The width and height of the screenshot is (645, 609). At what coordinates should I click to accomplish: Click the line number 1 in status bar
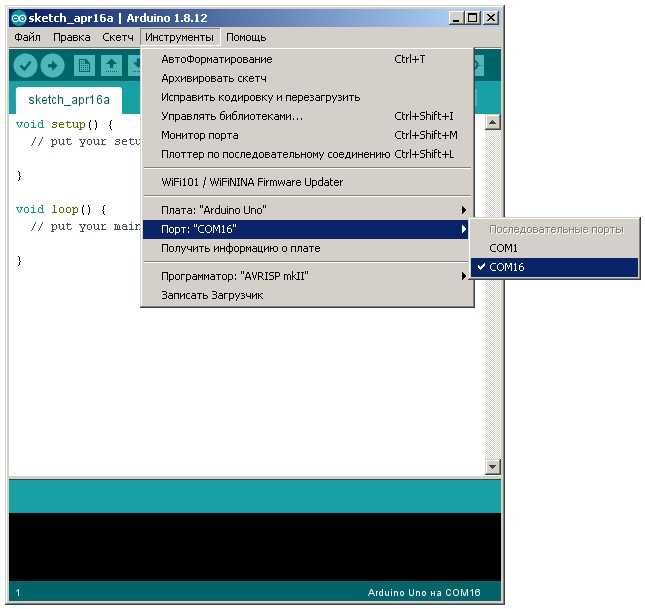tap(18, 593)
